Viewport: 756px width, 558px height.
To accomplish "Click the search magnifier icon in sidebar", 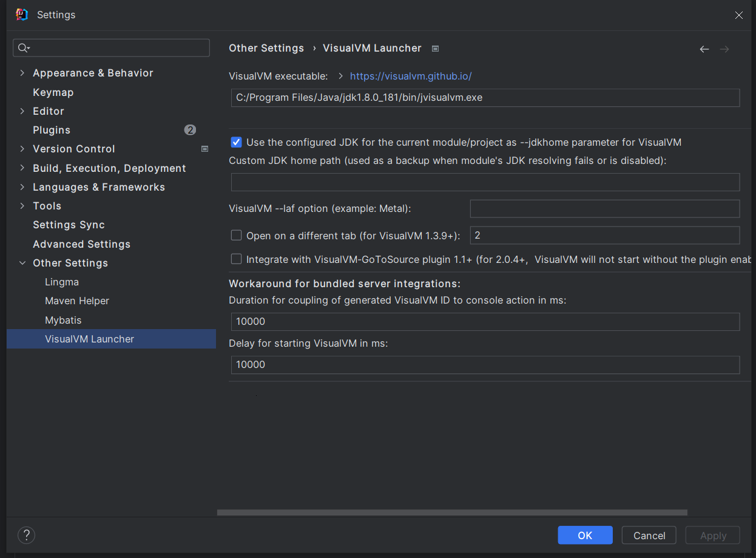I will (23, 48).
